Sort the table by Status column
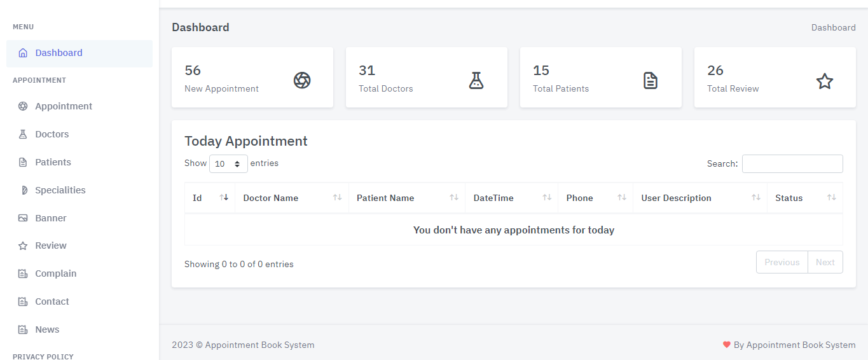 pyautogui.click(x=804, y=198)
